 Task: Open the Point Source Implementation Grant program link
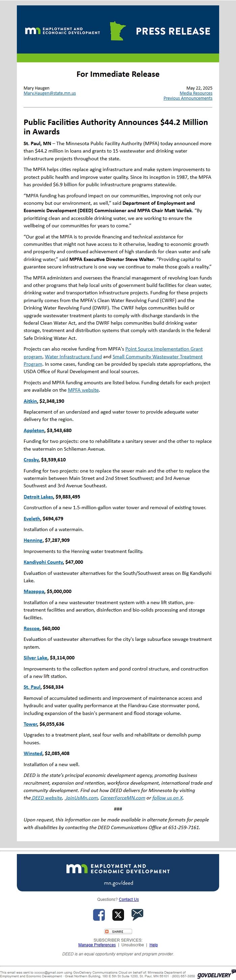click(x=165, y=349)
